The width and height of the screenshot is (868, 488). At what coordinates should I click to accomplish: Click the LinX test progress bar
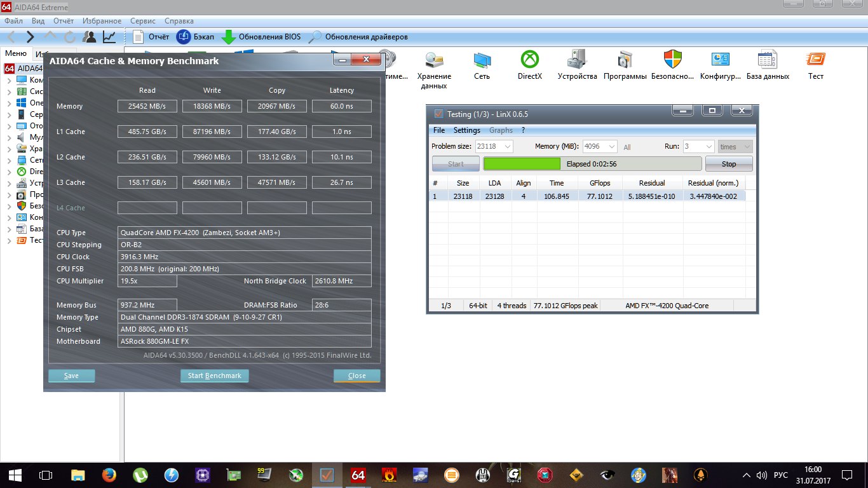(x=593, y=164)
